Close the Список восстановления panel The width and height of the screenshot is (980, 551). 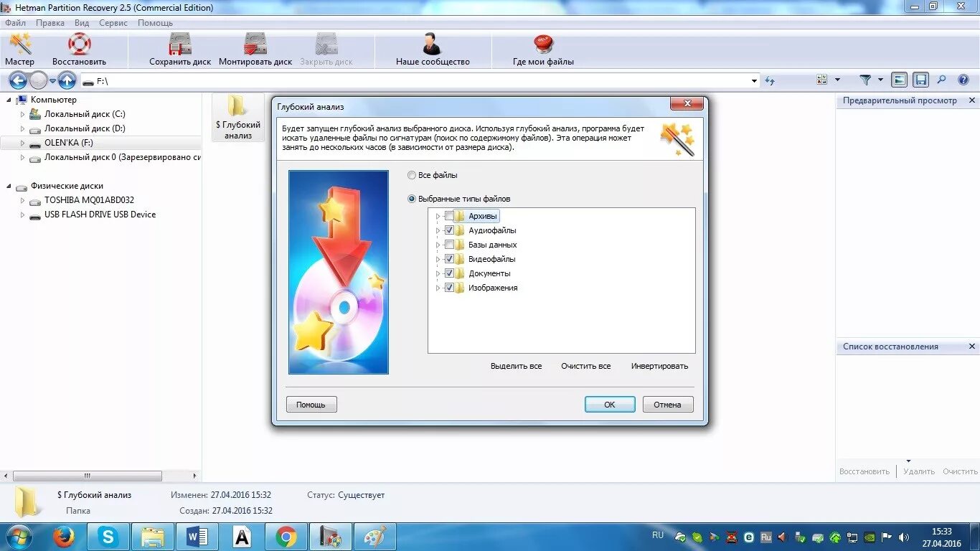(x=972, y=347)
